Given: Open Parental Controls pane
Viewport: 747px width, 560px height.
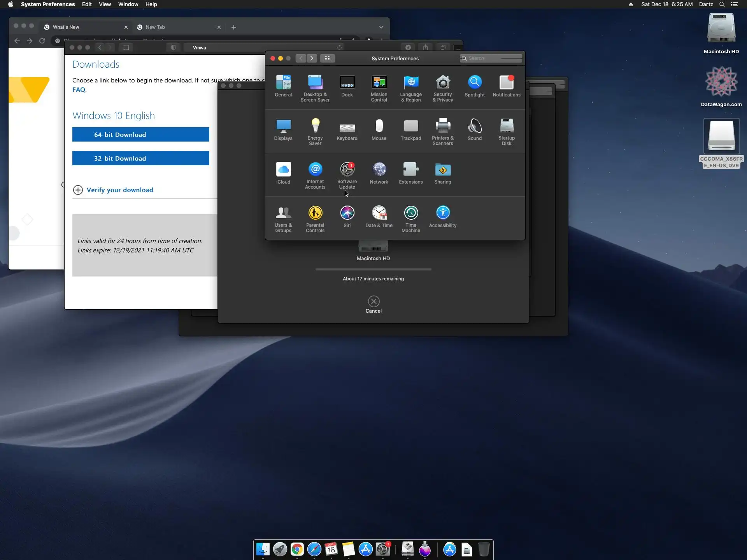Looking at the screenshot, I should (315, 213).
